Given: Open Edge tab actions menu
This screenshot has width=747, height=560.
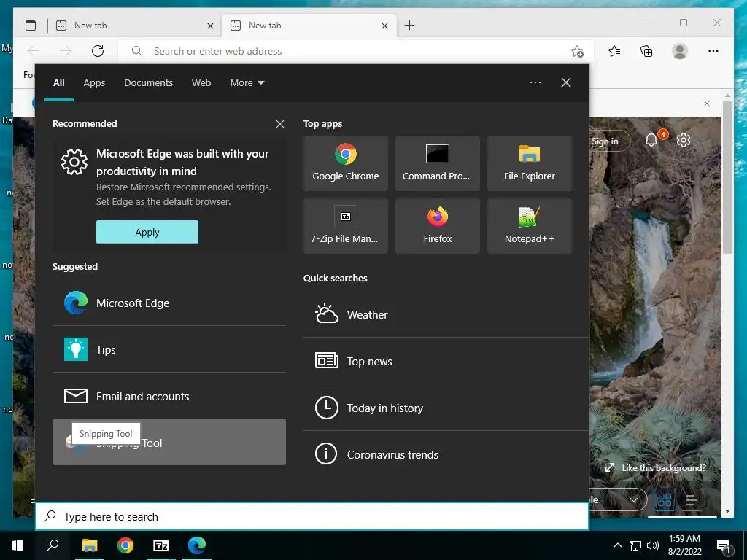Looking at the screenshot, I should (31, 26).
